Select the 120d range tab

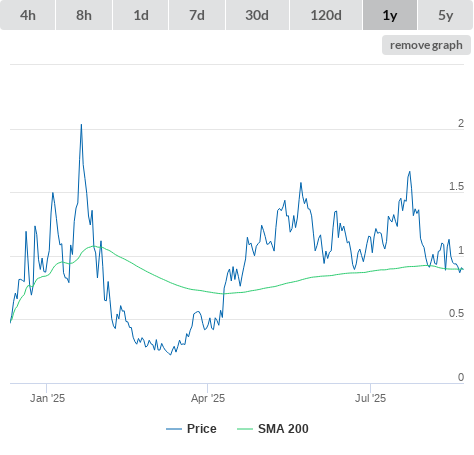[326, 15]
